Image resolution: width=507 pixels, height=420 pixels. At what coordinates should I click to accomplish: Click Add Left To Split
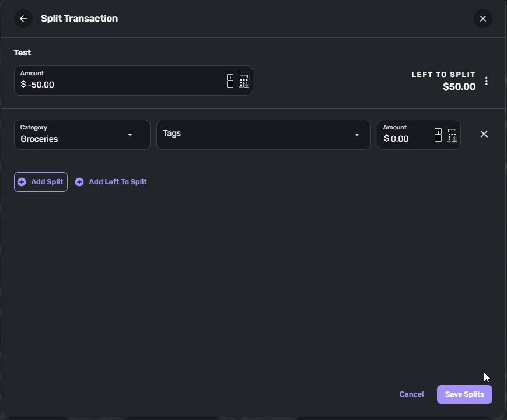click(x=111, y=181)
